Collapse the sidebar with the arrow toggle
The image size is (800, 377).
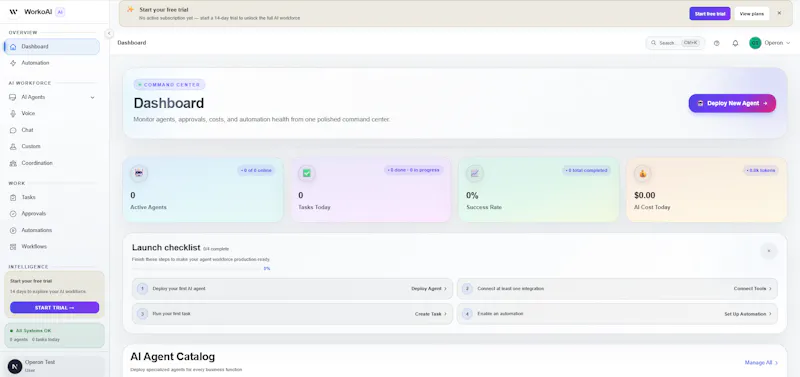click(109, 33)
